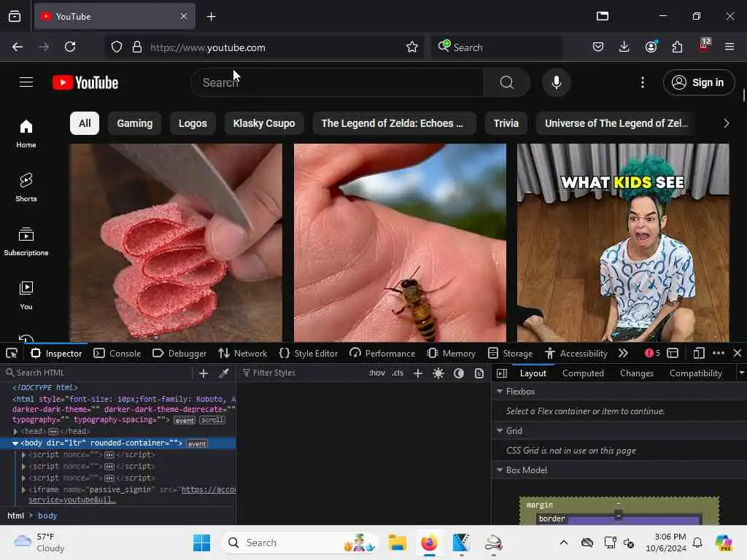Toggle the .cls class panel
The width and height of the screenshot is (747, 560).
click(x=398, y=373)
